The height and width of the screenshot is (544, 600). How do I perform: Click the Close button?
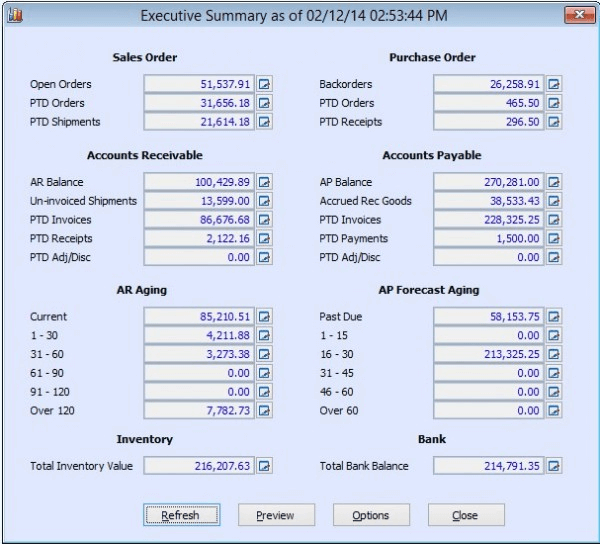coord(466,515)
